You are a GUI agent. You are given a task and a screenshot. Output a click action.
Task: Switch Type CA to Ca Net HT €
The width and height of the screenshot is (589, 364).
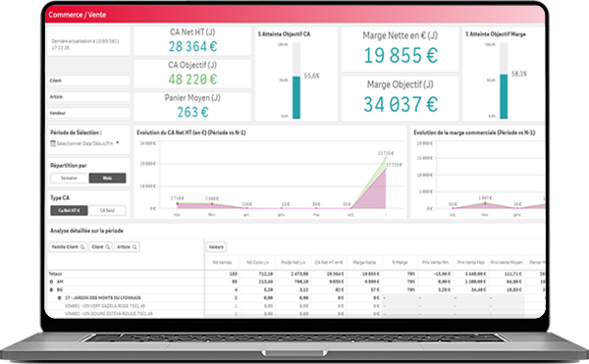click(69, 210)
